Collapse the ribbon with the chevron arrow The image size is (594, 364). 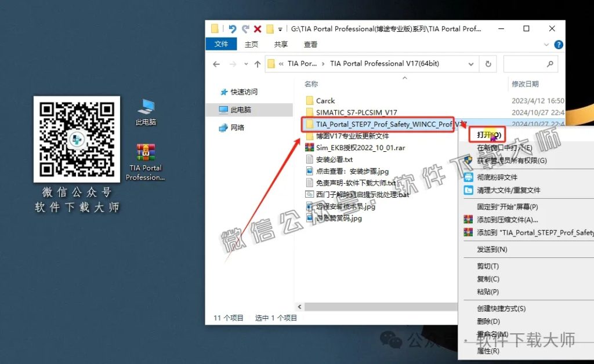(x=546, y=44)
